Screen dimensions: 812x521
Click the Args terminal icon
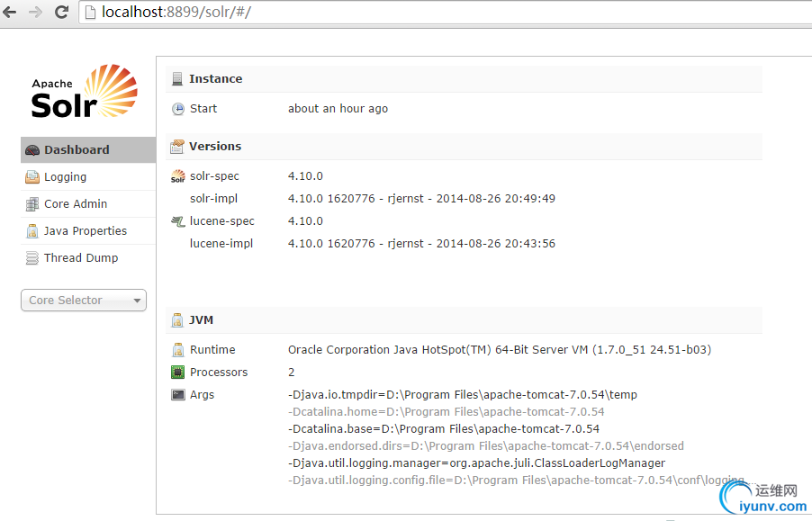pyautogui.click(x=177, y=395)
